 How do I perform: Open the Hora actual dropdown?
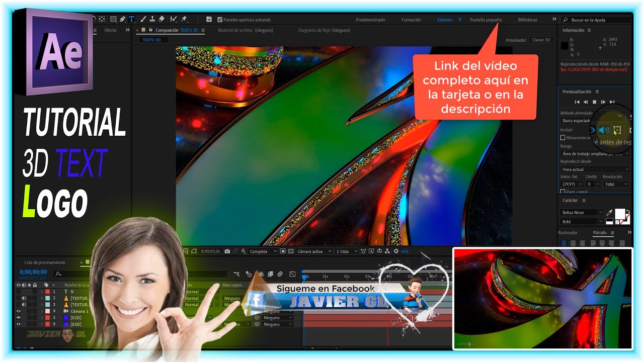(x=595, y=169)
